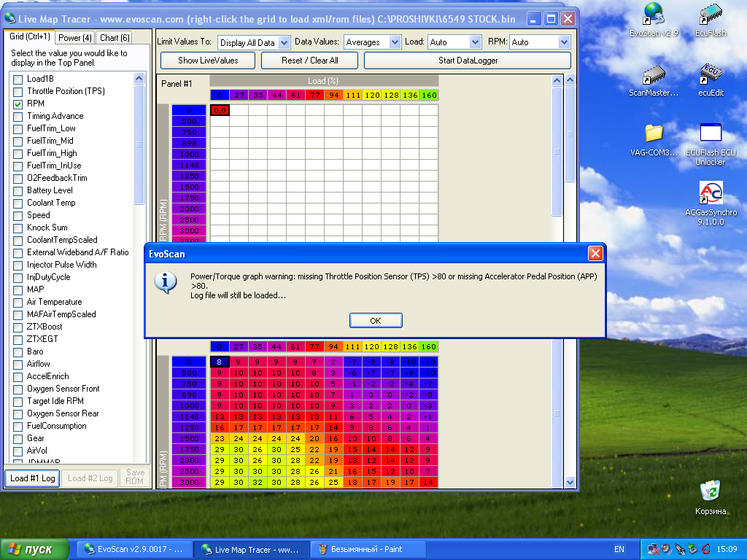
Task: Switch to the Chart (6) tab
Action: tap(114, 37)
